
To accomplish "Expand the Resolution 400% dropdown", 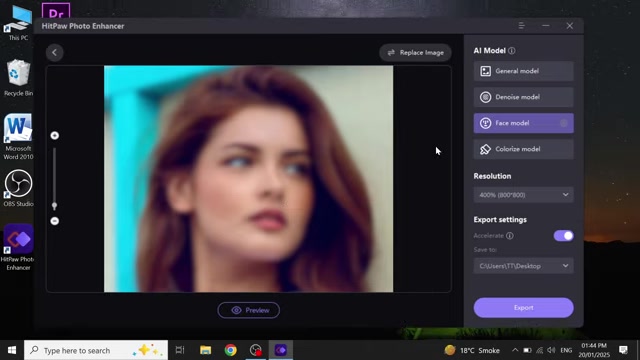I will pyautogui.click(x=523, y=195).
